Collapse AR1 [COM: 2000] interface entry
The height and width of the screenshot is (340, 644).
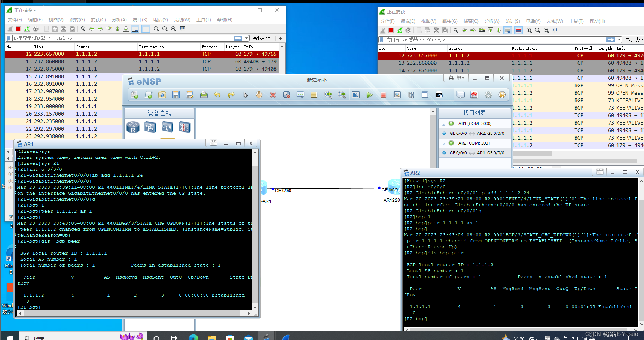(444, 124)
